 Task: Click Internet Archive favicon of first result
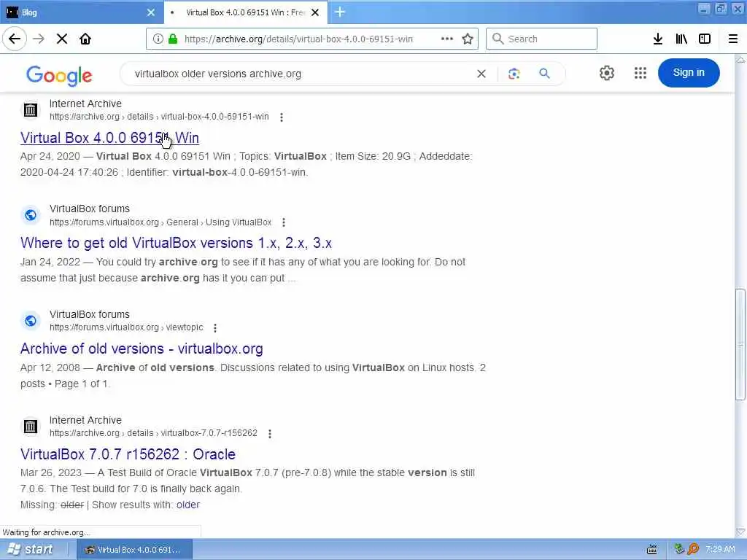click(x=31, y=110)
